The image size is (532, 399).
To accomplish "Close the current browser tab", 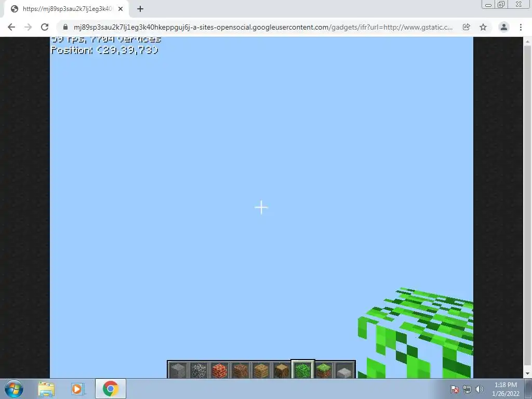I will pyautogui.click(x=121, y=9).
